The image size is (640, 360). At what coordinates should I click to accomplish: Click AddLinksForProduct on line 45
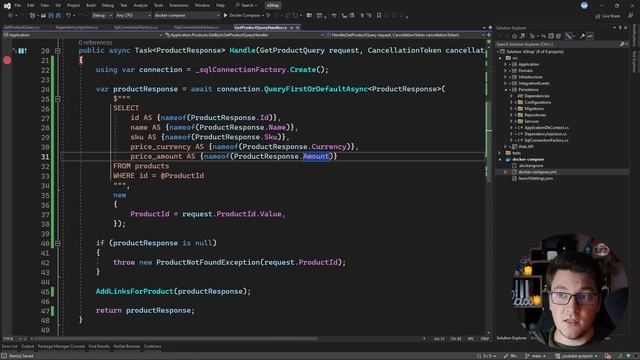(134, 291)
